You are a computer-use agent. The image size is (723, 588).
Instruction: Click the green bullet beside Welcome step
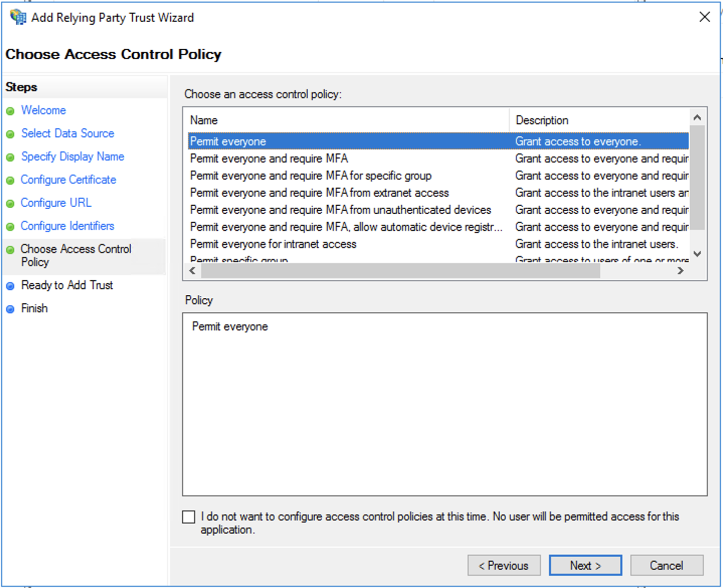10,111
